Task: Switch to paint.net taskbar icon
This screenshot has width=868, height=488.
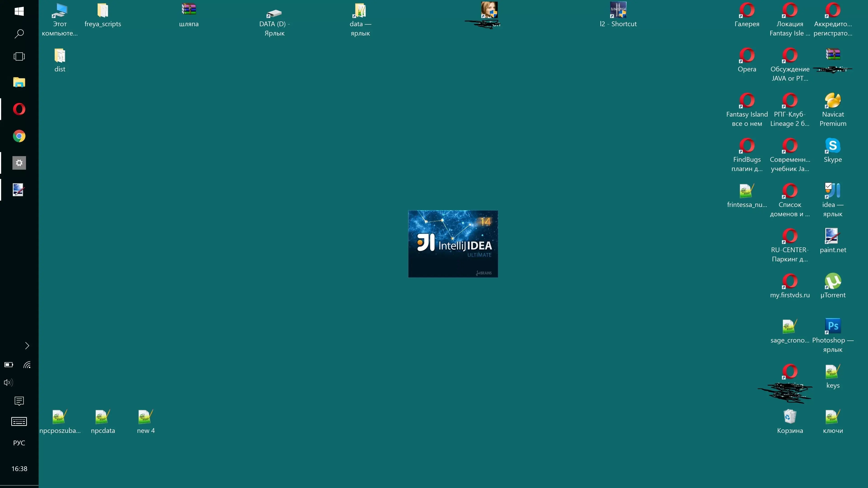Action: pos(19,190)
